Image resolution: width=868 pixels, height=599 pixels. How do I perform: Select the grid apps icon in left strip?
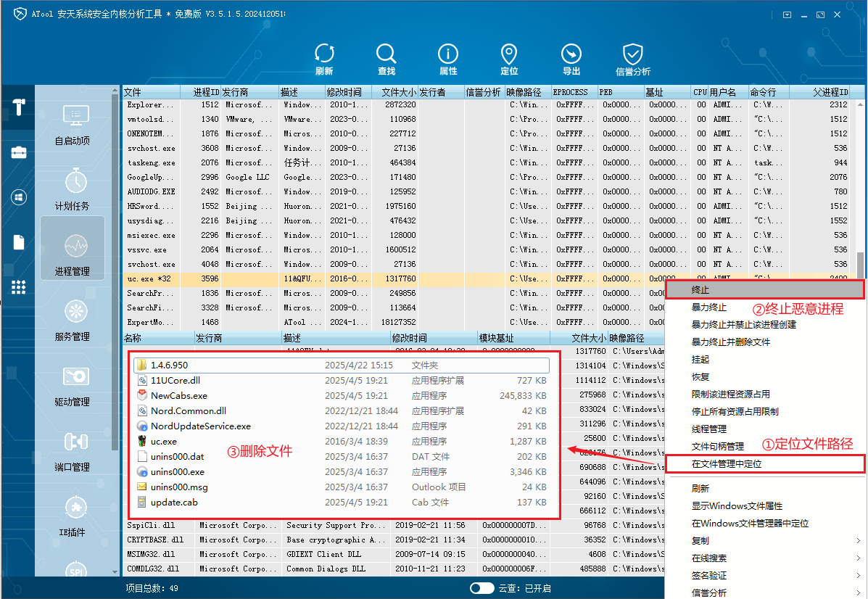(x=19, y=287)
